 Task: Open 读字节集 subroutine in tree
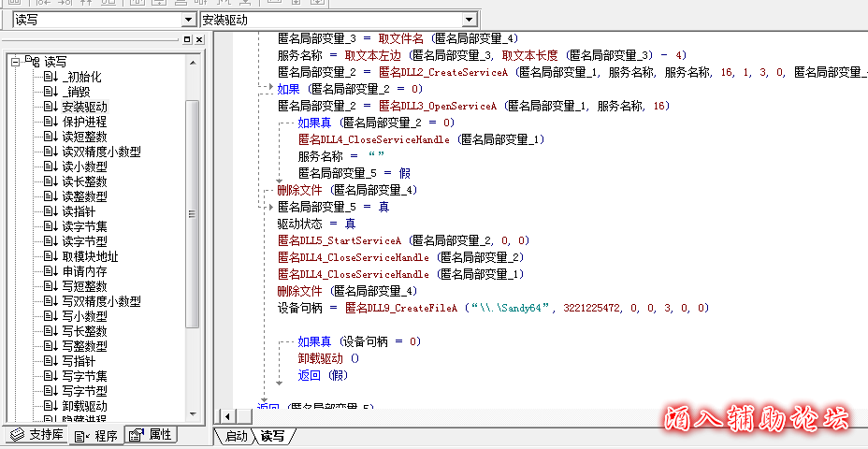[84, 226]
